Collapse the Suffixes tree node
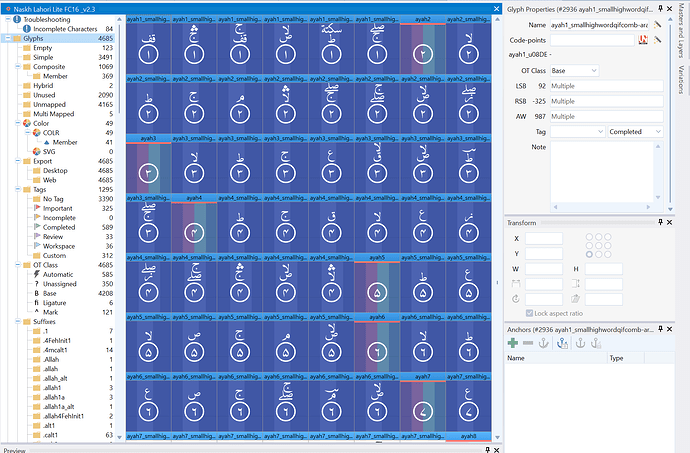This screenshot has width=690, height=453. tap(18, 321)
